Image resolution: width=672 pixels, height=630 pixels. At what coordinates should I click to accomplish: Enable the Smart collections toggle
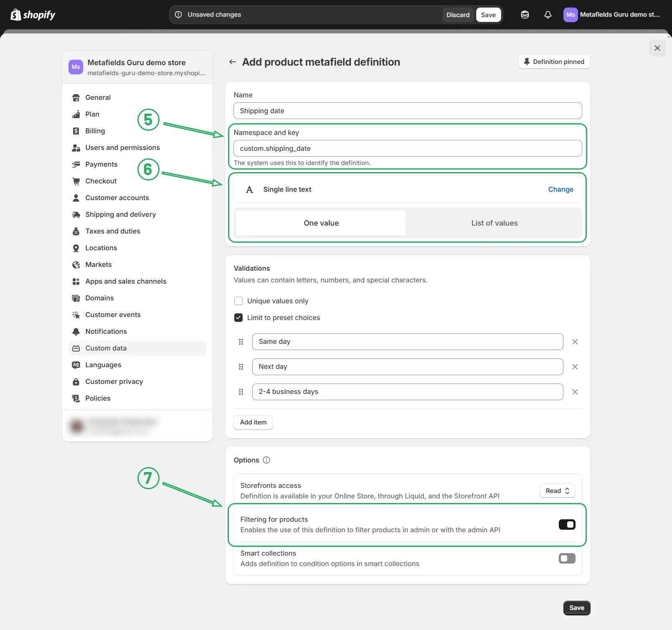click(567, 558)
